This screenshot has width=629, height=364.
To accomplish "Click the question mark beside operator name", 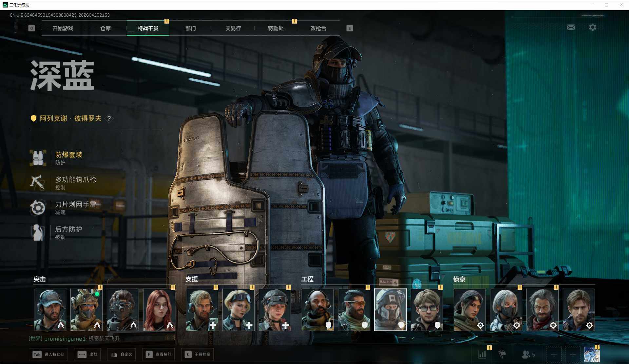I will point(109,118).
